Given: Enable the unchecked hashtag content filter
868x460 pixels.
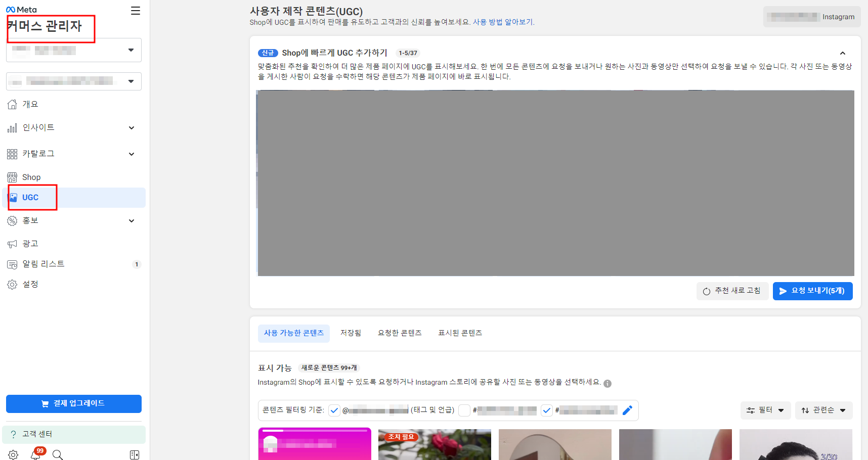Looking at the screenshot, I should pyautogui.click(x=464, y=410).
